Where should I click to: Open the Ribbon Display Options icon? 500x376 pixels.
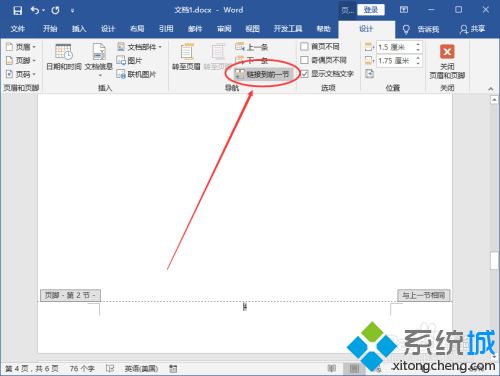[404, 10]
